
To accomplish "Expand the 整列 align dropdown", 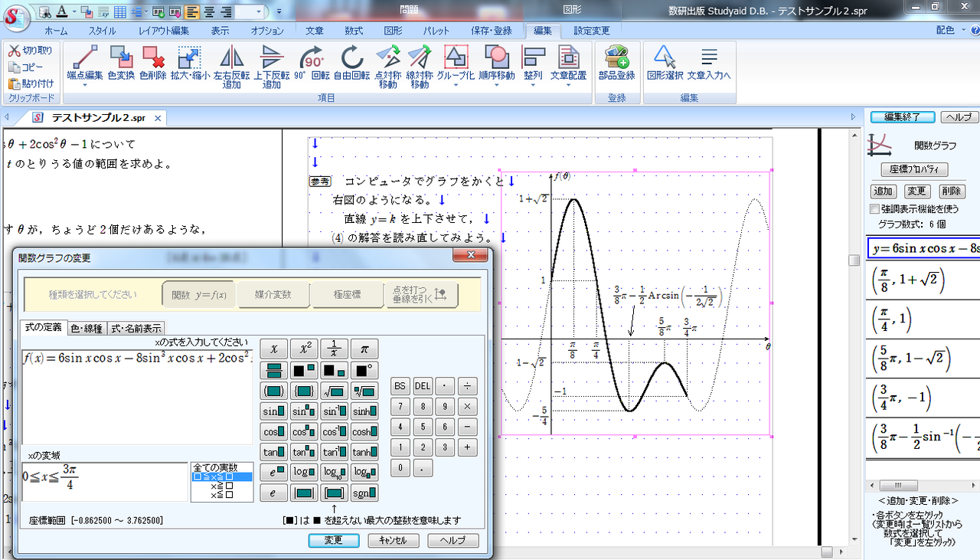I will pos(533,85).
